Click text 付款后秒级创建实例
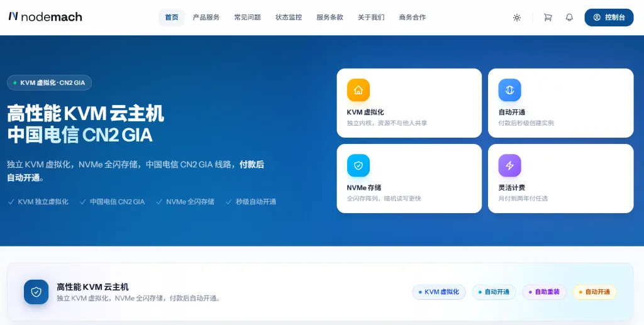Image resolution: width=644 pixels, height=325 pixels. [526, 123]
